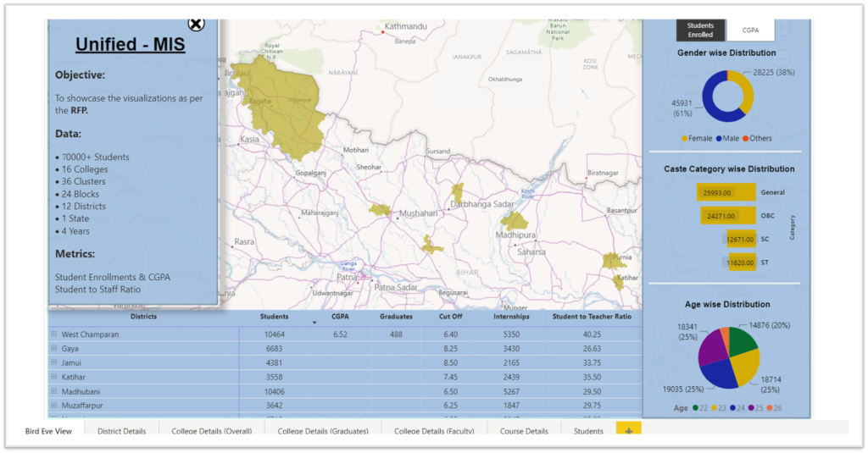868x453 pixels.
Task: Expand the Gaya district row
Action: [54, 349]
